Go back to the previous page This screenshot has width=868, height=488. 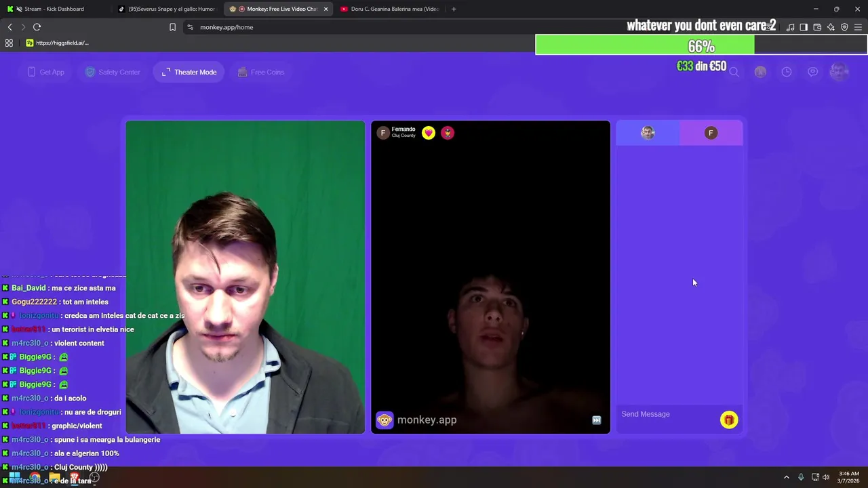(9, 27)
